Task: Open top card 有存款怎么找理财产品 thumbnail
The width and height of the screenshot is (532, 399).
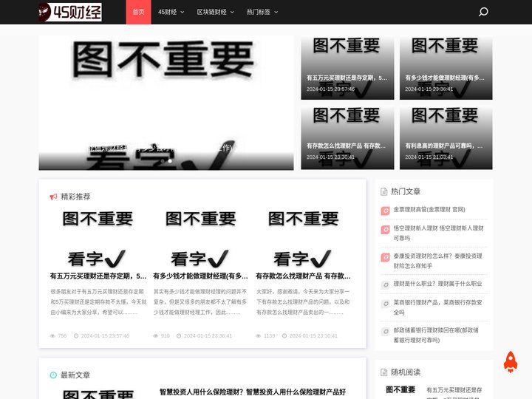Action: (x=347, y=137)
